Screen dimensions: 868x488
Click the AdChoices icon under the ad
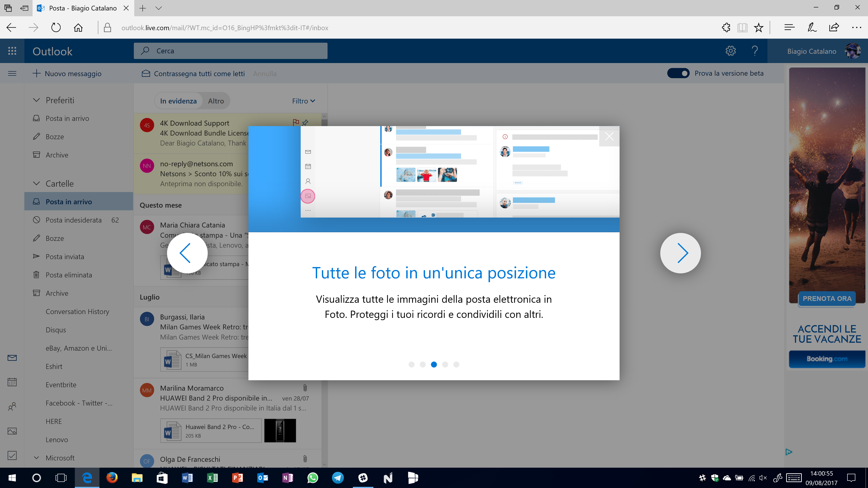(789, 452)
